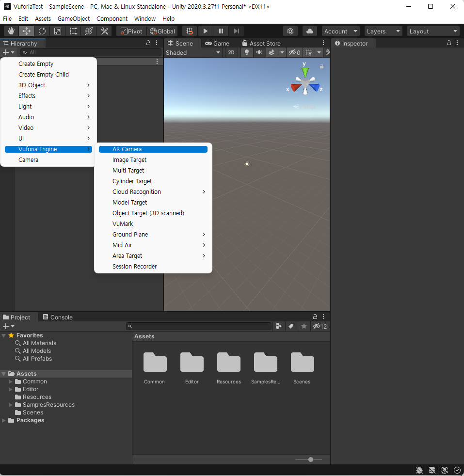Open Hierarchy create plus dropdown

pyautogui.click(x=8, y=52)
